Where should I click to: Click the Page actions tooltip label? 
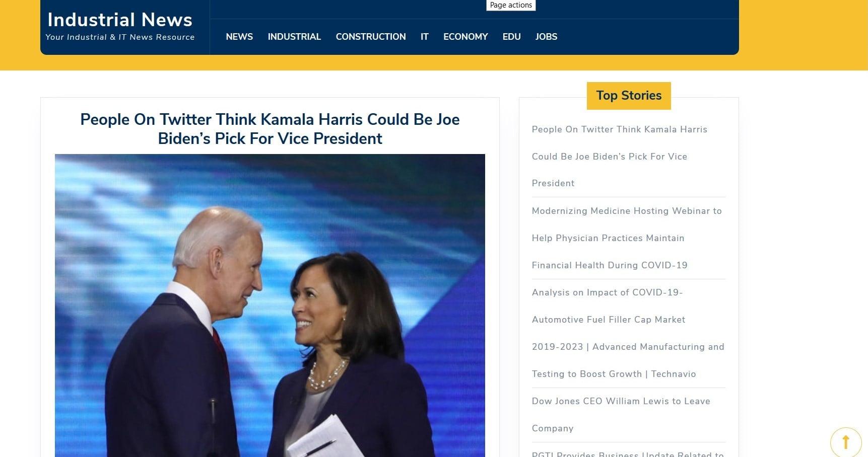click(511, 5)
